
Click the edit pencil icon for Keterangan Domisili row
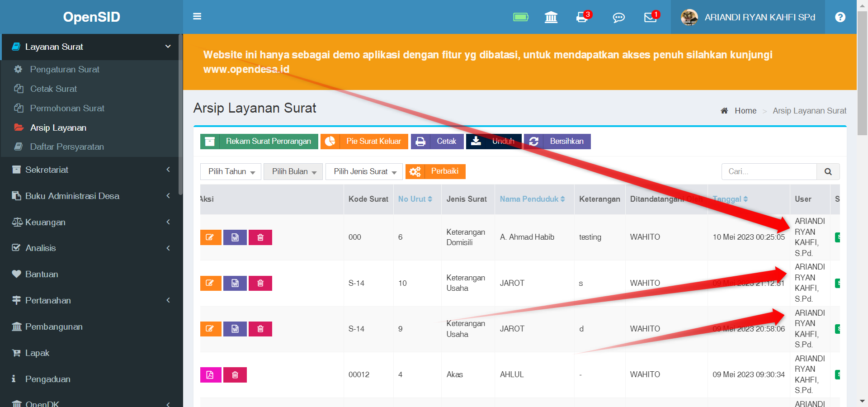210,237
